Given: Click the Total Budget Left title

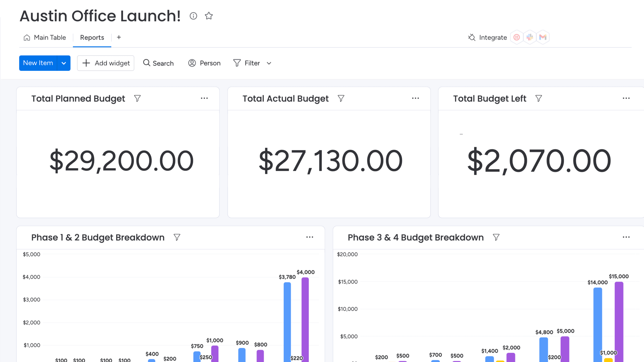Looking at the screenshot, I should [490, 99].
